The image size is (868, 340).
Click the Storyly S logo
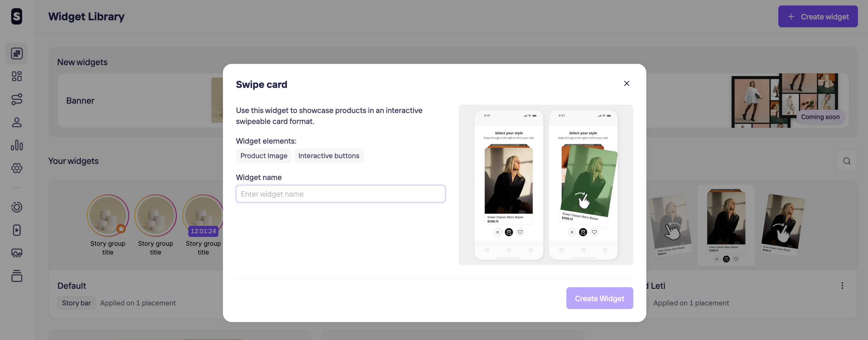point(16,16)
